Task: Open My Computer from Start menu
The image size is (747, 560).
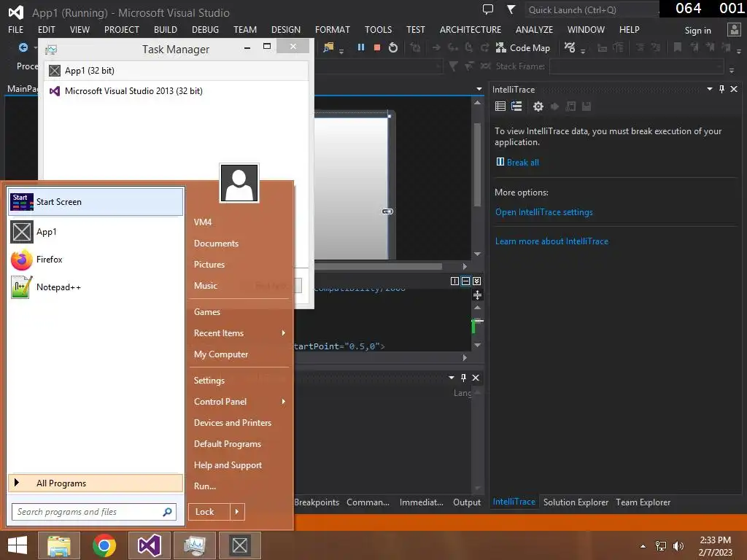Action: coord(221,354)
